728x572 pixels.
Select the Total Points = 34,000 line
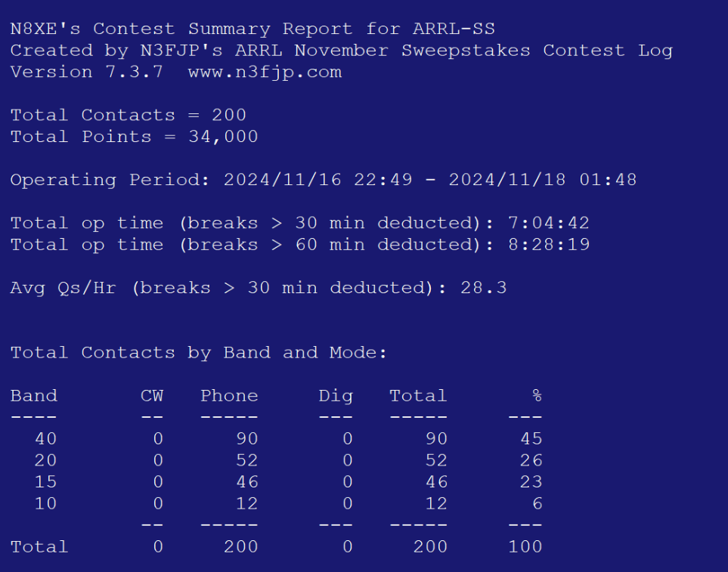tap(134, 137)
